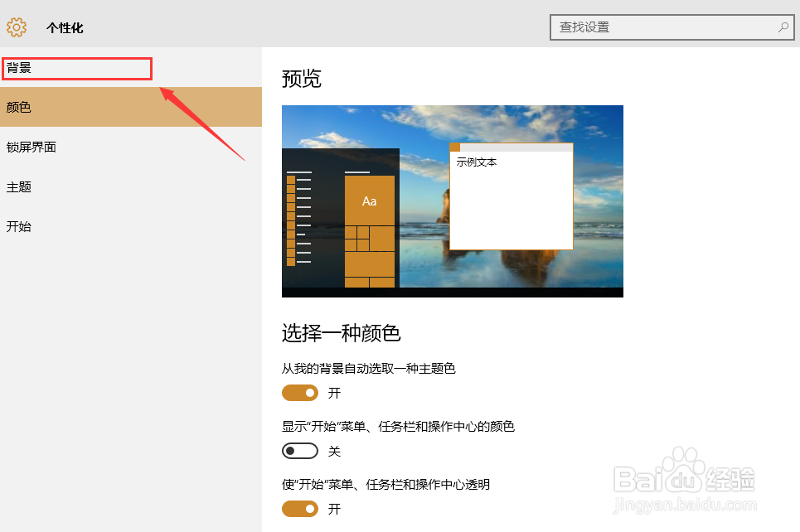Select 开始 in the personalization sidebar
This screenshot has height=532, width=800.
click(x=18, y=225)
